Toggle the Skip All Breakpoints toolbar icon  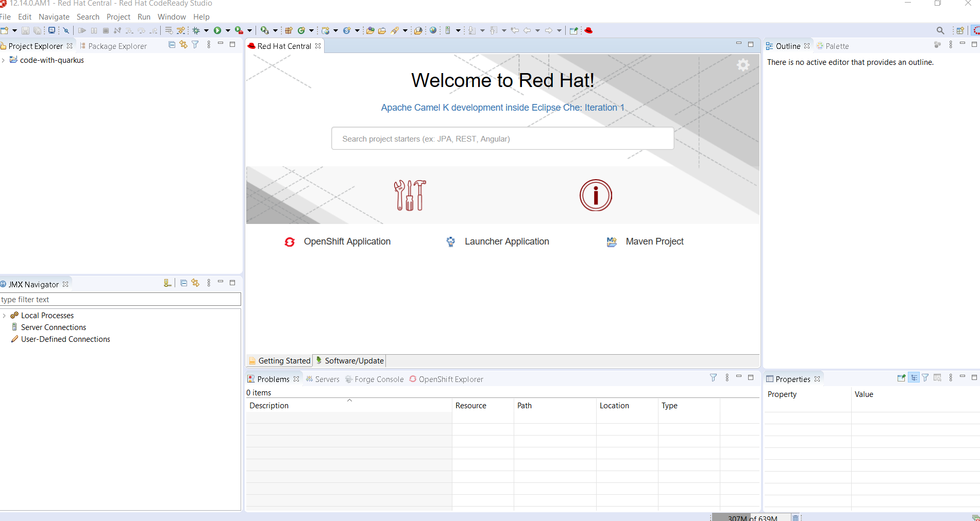66,31
